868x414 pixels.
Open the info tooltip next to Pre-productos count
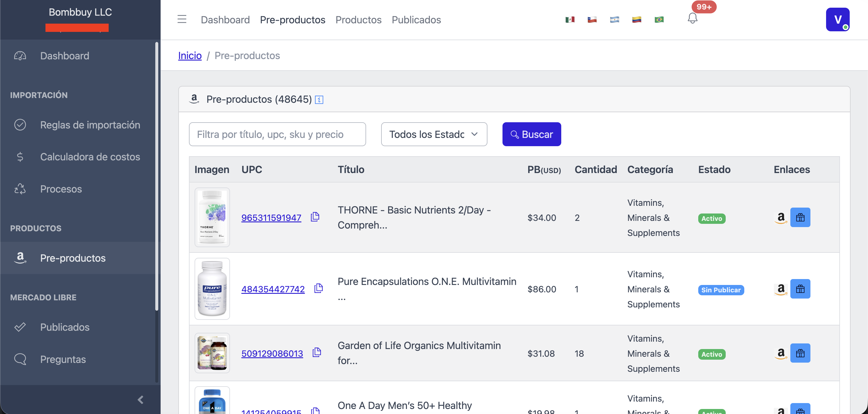(x=319, y=100)
